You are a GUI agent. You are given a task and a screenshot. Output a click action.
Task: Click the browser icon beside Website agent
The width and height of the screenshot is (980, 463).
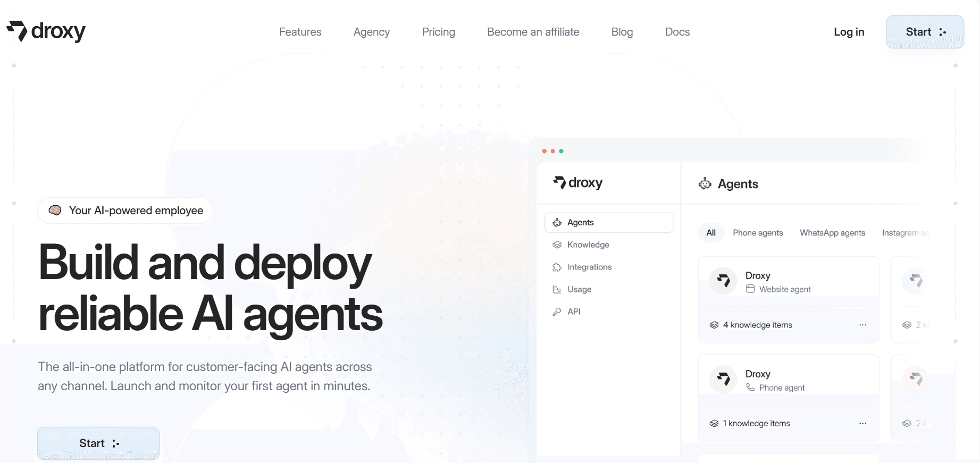point(750,289)
